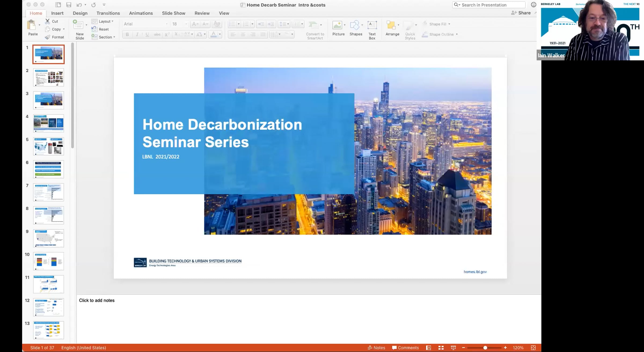644x352 pixels.
Task: Decrease the indent level
Action: 261,24
